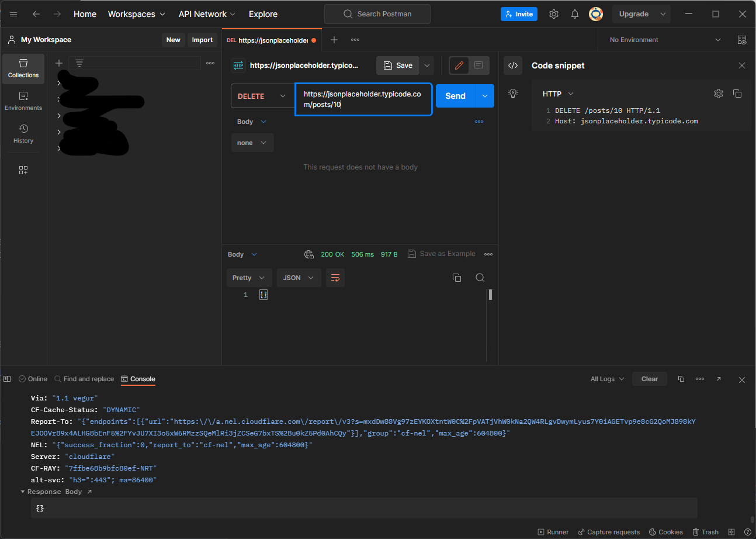Select the DEL jsonplaceholder request tab
The width and height of the screenshot is (756, 539).
pos(271,40)
